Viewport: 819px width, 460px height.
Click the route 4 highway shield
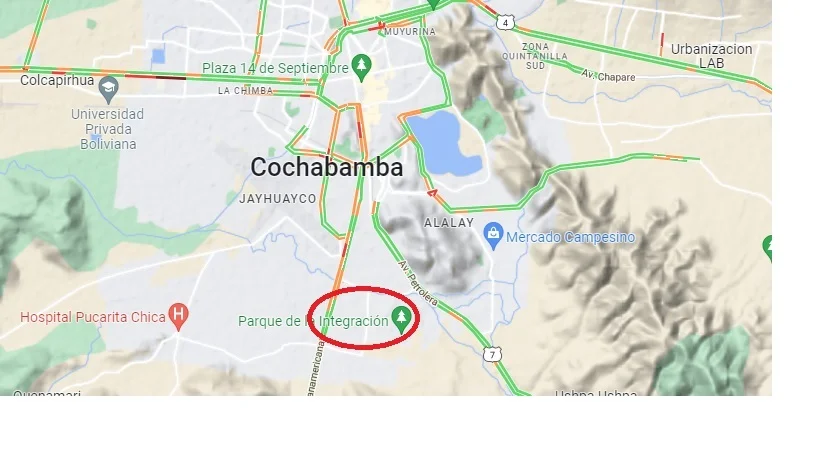click(x=505, y=23)
